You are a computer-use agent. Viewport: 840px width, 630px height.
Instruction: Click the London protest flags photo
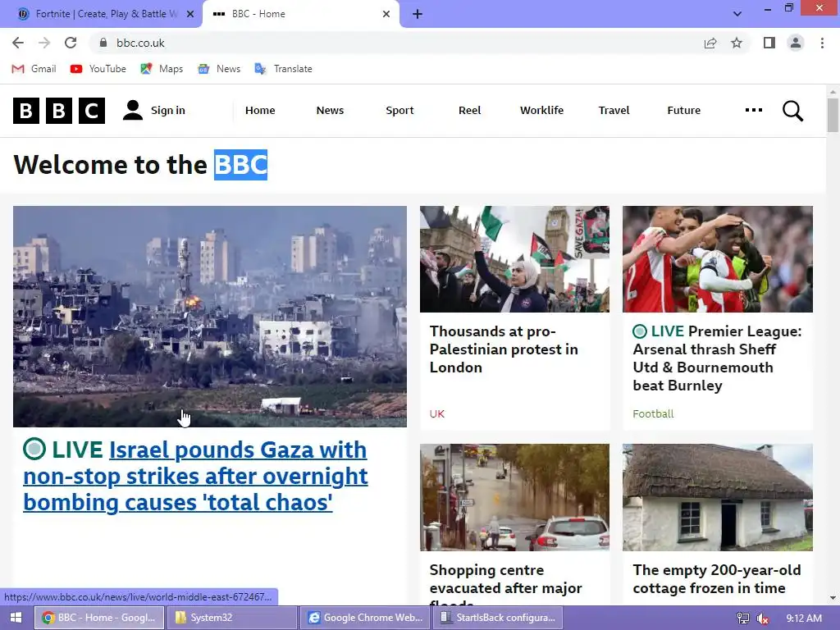coord(515,259)
